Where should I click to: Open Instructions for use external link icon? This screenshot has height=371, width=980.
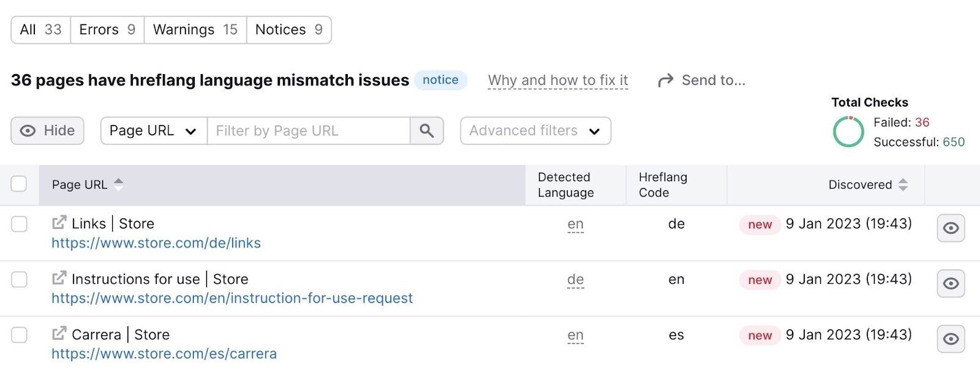point(59,279)
